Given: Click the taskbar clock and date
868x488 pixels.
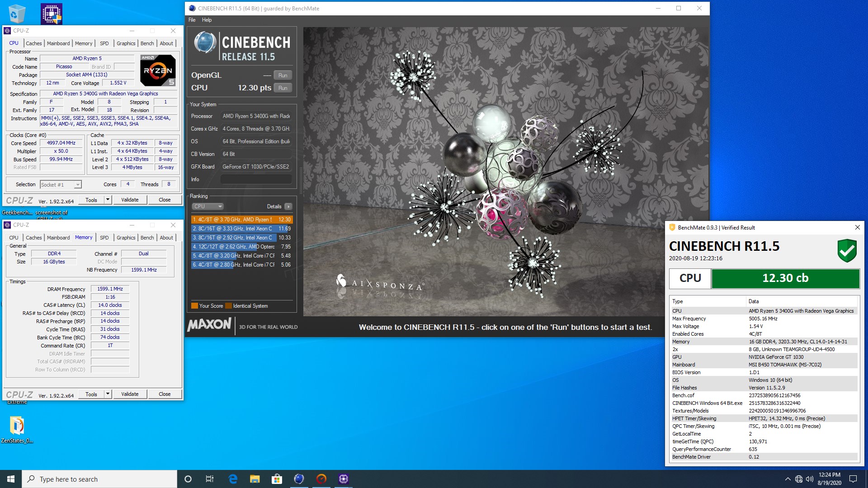Looking at the screenshot, I should pos(829,479).
